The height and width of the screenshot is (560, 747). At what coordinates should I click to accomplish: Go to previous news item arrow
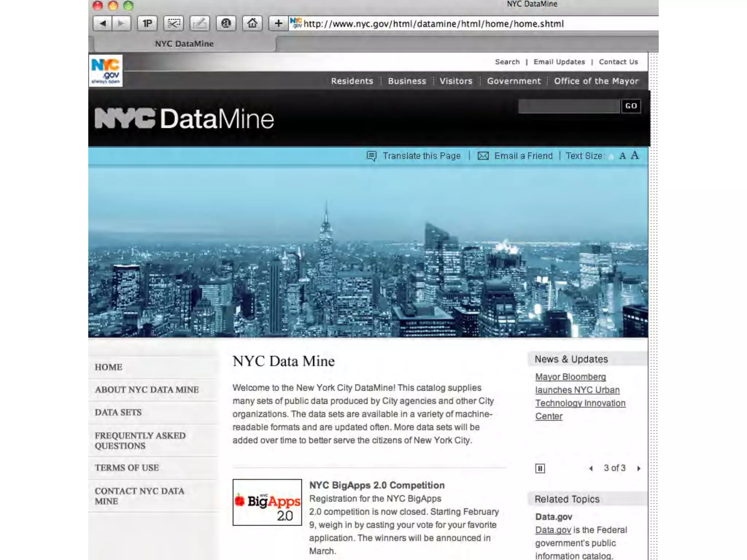591,468
